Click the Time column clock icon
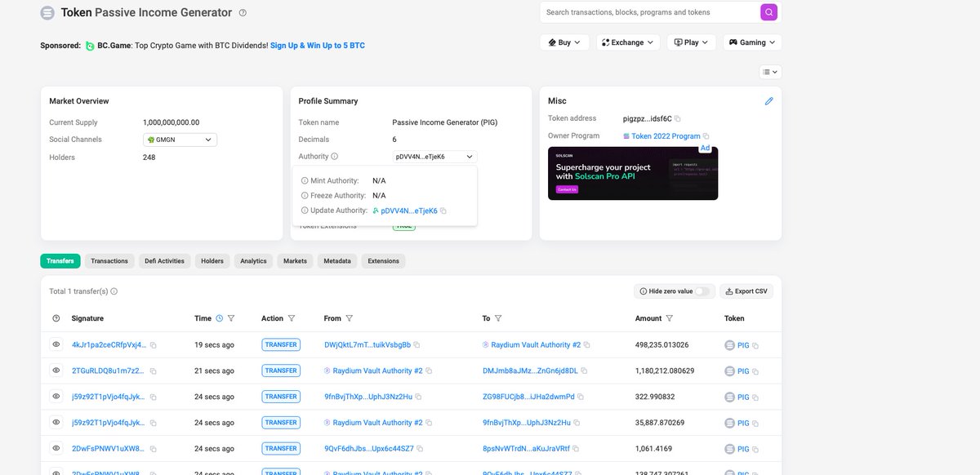 pyautogui.click(x=219, y=318)
